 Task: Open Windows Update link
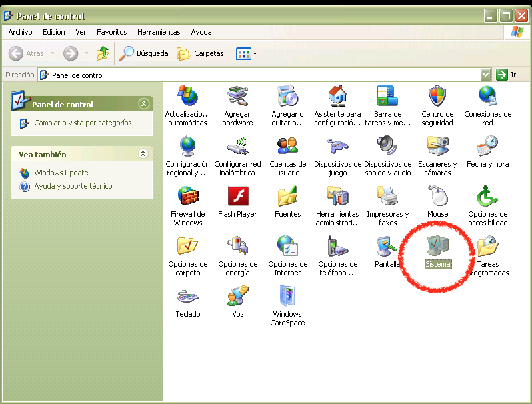click(61, 173)
